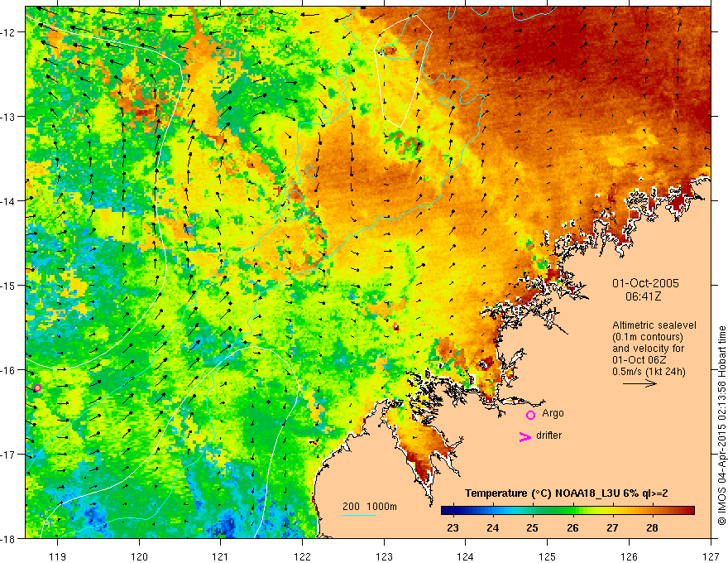
Task: Click the Argo circle legend marker
Action: pyautogui.click(x=530, y=415)
